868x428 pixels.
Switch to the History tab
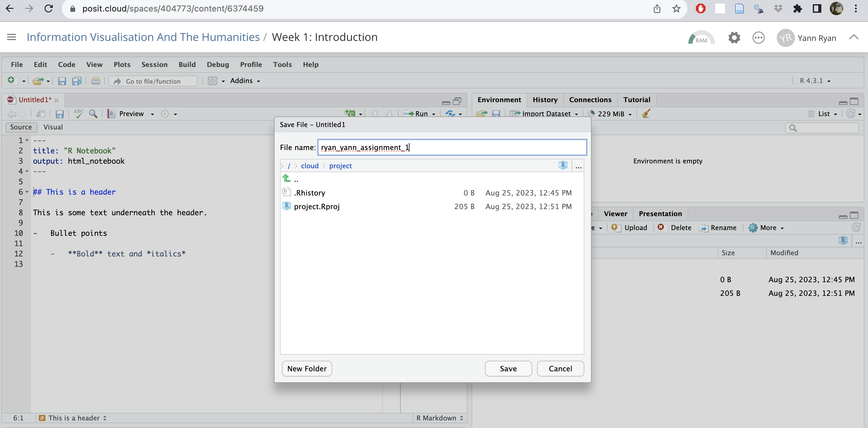(545, 100)
